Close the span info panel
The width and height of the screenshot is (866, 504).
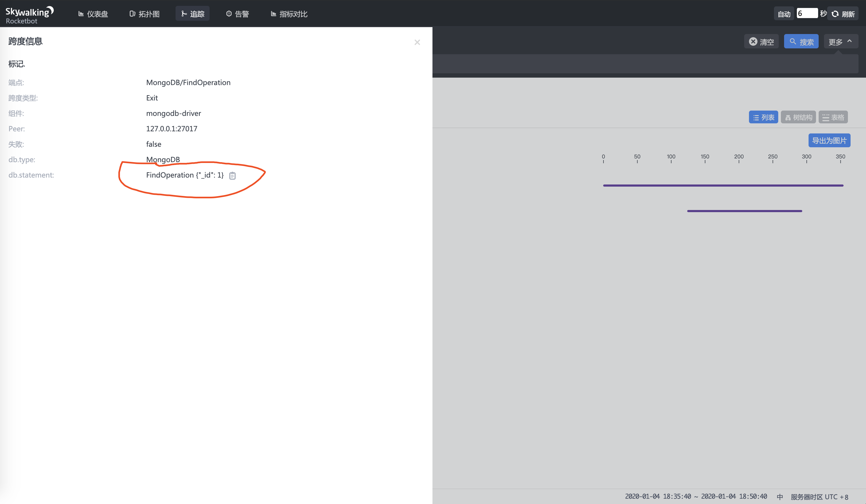coord(417,42)
